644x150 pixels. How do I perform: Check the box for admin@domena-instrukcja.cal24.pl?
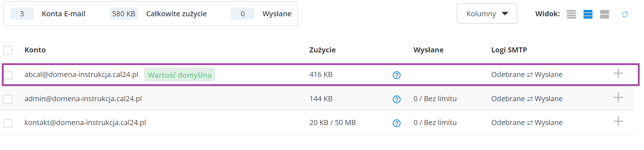point(8,99)
